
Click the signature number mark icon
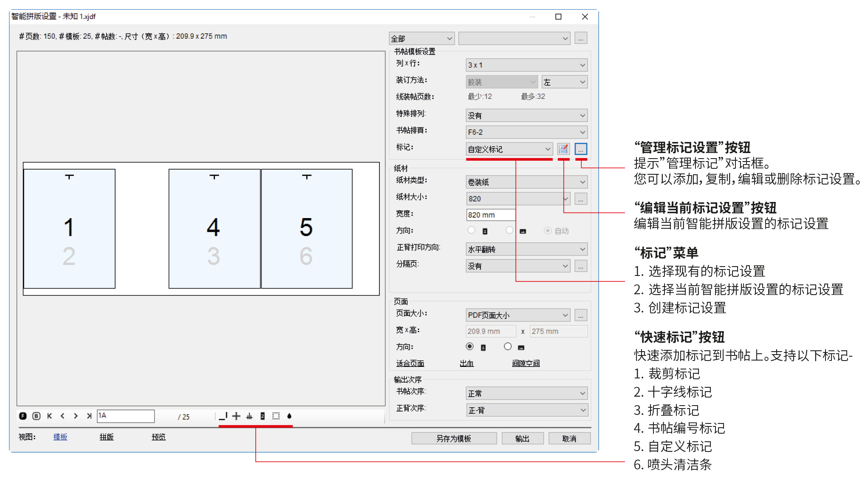263,416
